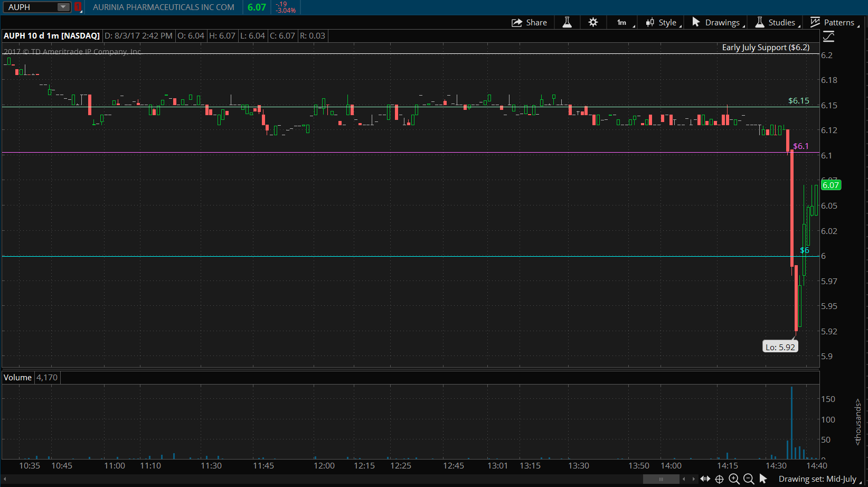
Task: Expand the AUPH symbol dropdown arrow
Action: pyautogui.click(x=63, y=7)
